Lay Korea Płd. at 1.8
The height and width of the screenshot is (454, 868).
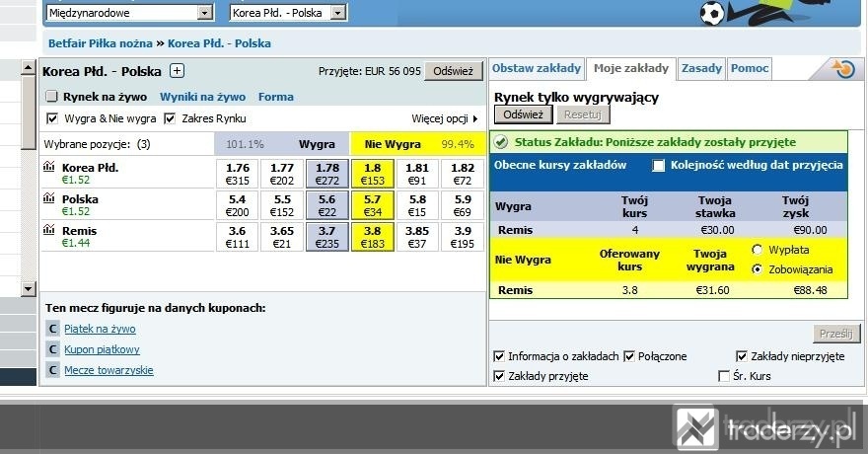(373, 174)
